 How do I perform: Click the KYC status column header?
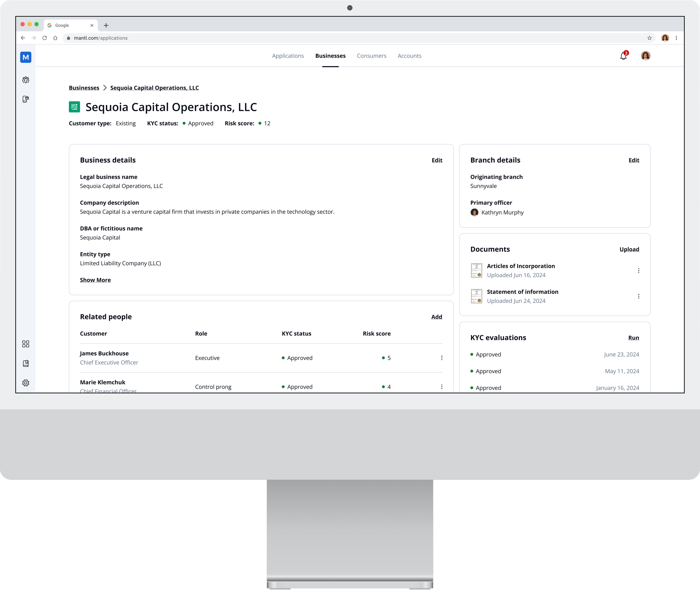click(x=297, y=333)
